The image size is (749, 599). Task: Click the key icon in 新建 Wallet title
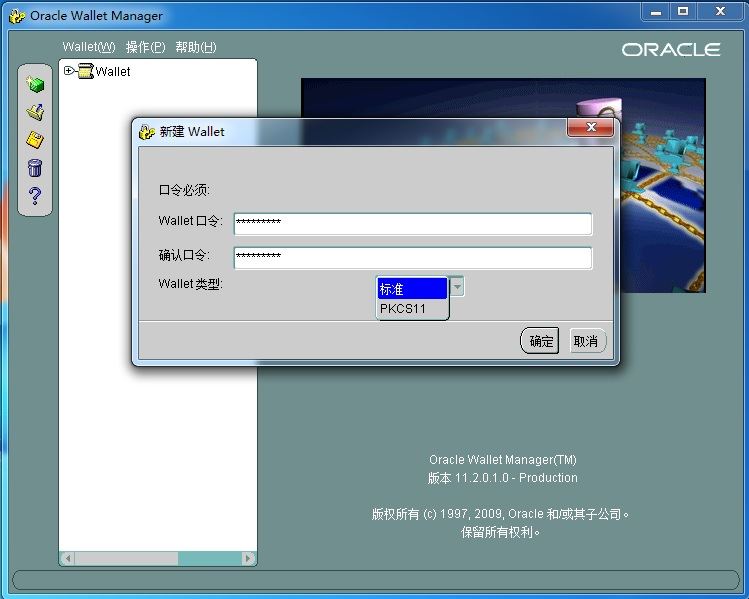[x=147, y=132]
